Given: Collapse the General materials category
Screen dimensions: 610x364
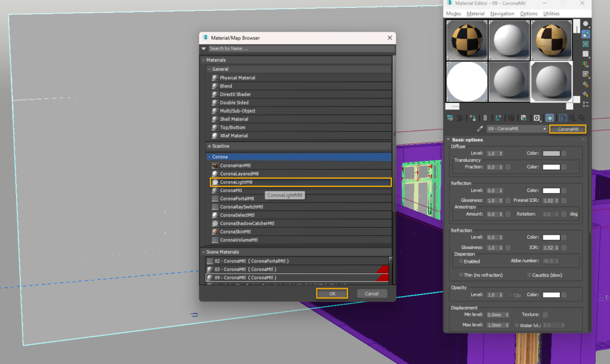Looking at the screenshot, I should [209, 69].
